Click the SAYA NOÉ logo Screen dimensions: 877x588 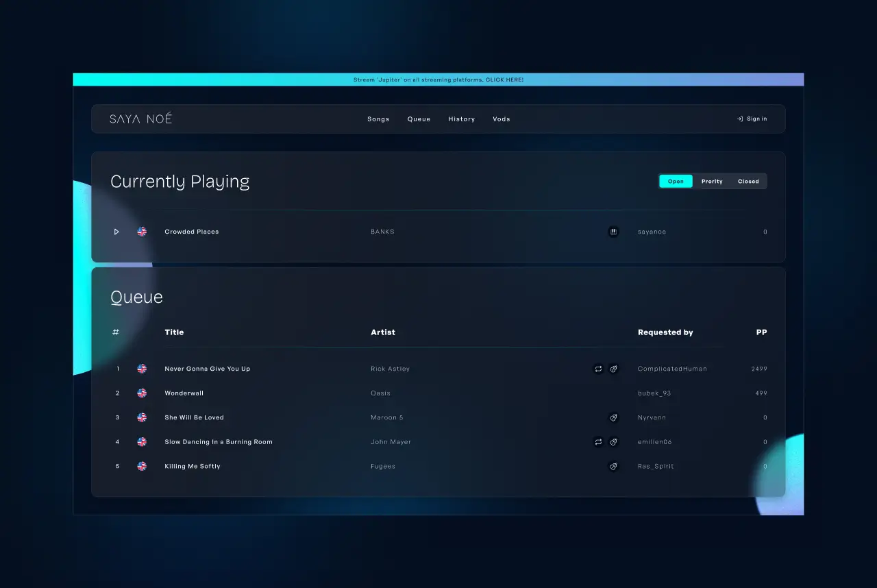(x=140, y=119)
